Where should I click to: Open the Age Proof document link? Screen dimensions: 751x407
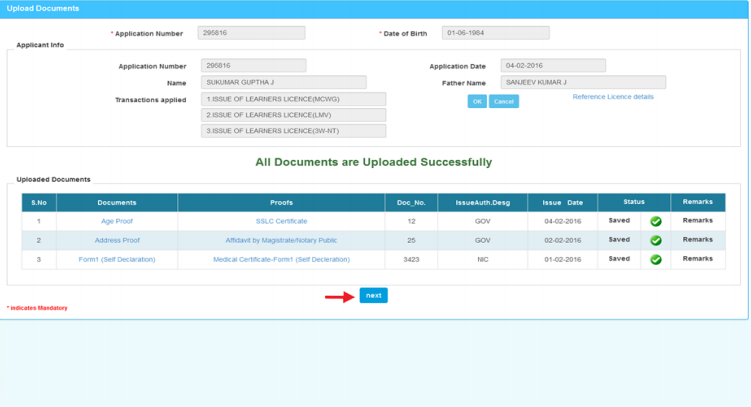point(116,221)
